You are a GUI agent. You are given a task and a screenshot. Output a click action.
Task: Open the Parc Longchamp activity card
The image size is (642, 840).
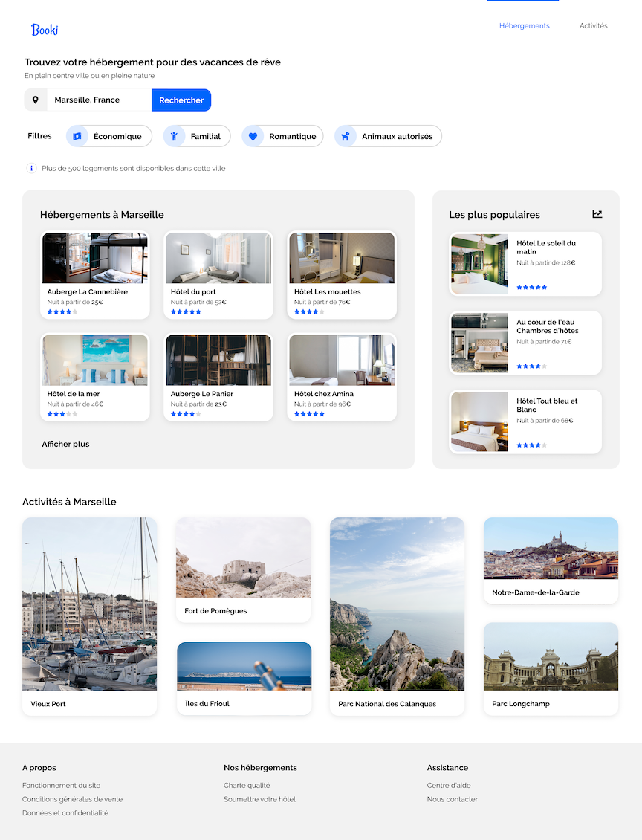click(x=551, y=668)
